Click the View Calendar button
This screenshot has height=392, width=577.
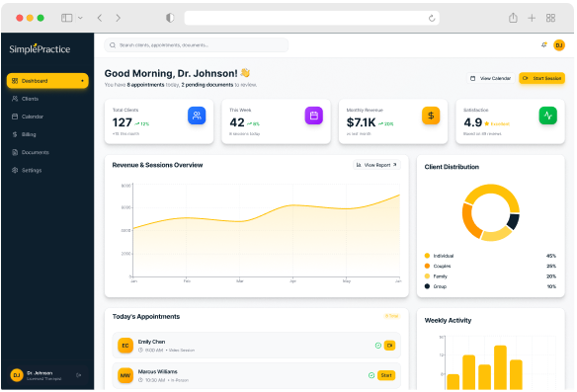tap(491, 78)
